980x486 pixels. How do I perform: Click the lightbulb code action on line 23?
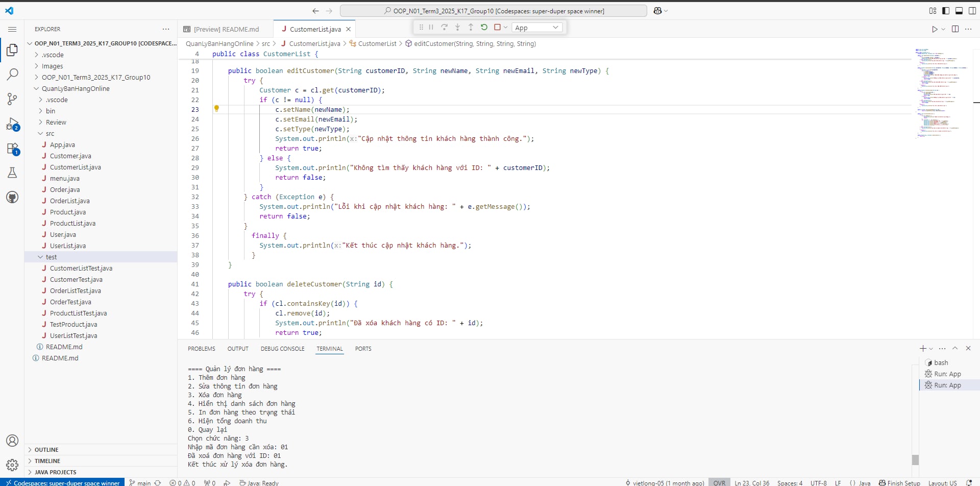(x=216, y=109)
